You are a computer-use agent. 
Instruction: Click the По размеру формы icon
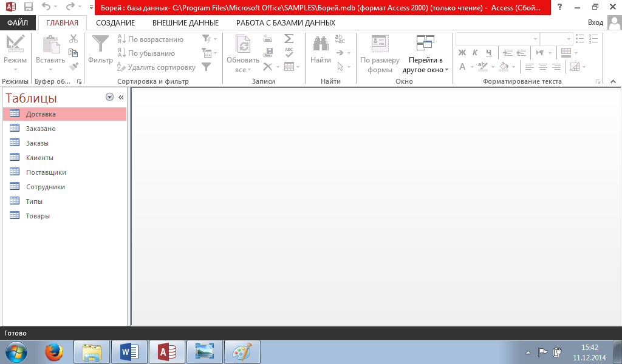[380, 44]
